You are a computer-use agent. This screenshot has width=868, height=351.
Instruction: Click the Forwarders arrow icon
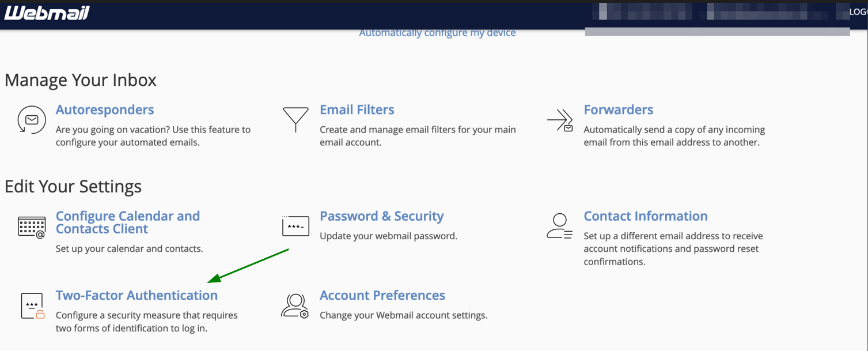tap(560, 120)
